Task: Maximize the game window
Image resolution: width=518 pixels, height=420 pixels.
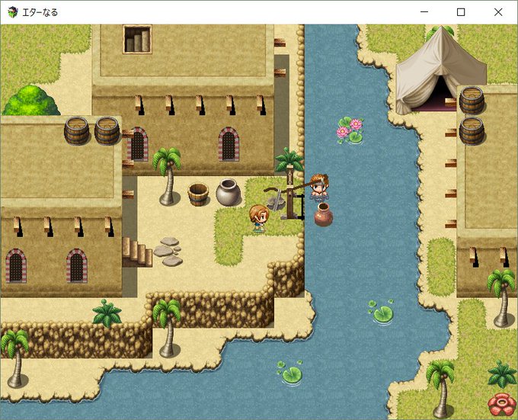Action: click(461, 12)
